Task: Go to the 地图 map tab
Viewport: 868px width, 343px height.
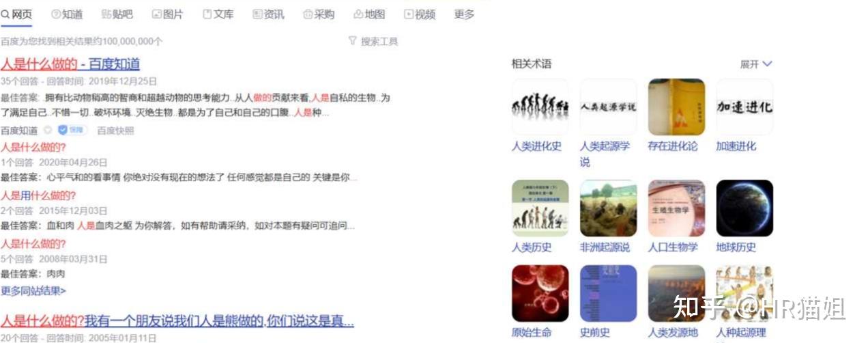Action: coord(369,14)
